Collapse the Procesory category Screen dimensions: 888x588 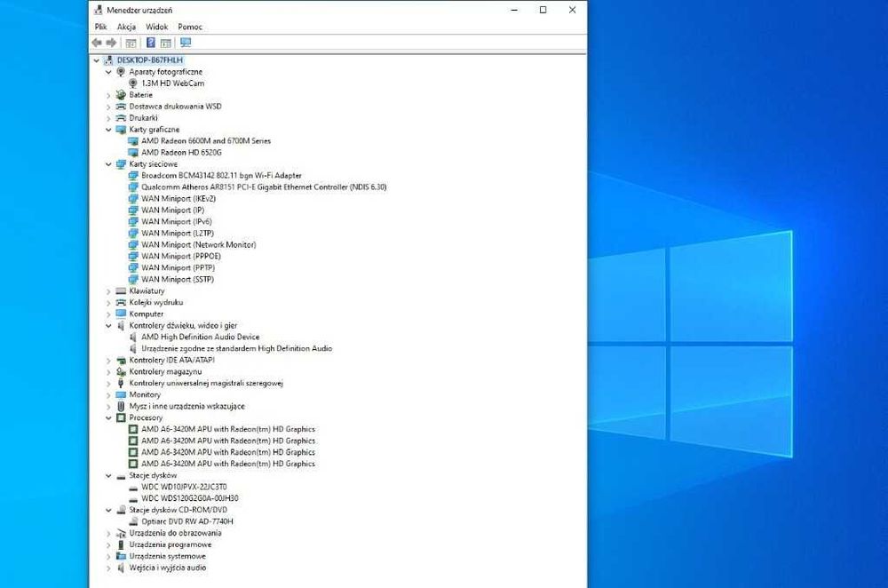coord(108,418)
